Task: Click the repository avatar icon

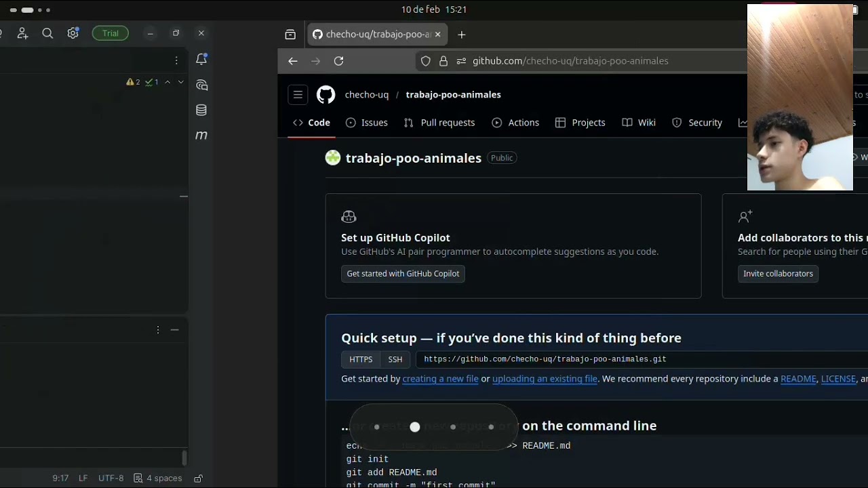Action: 333,158
